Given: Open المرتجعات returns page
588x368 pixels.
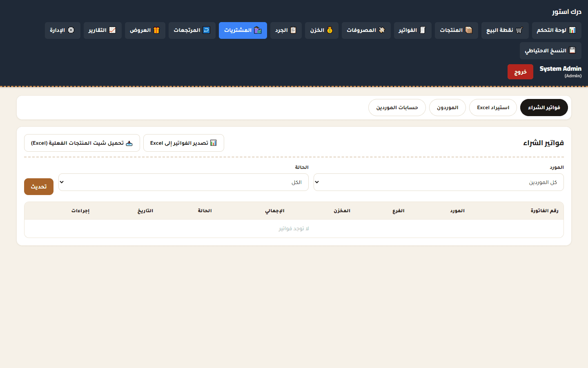Looking at the screenshot, I should coord(192,30).
